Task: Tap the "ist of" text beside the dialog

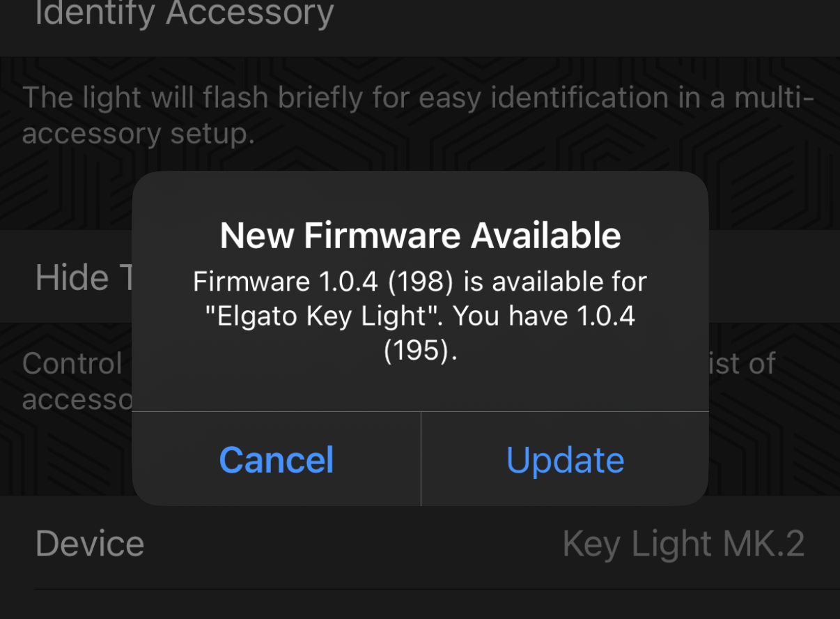Action: click(x=742, y=364)
